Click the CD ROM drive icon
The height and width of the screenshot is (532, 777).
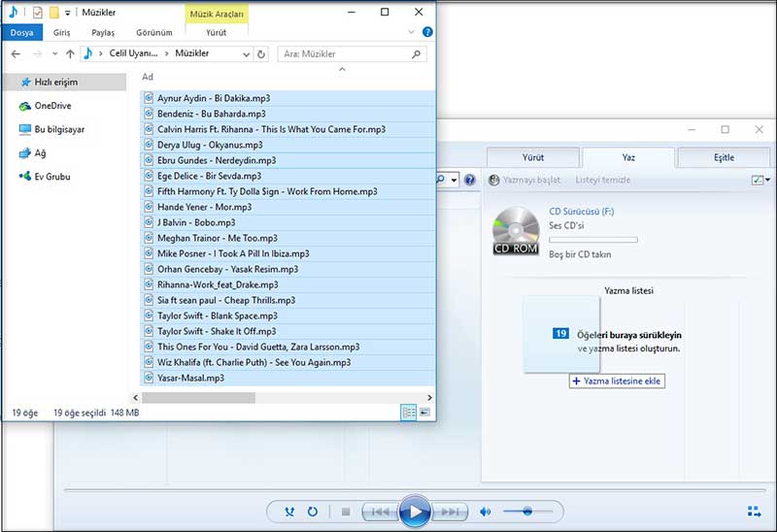coord(515,231)
